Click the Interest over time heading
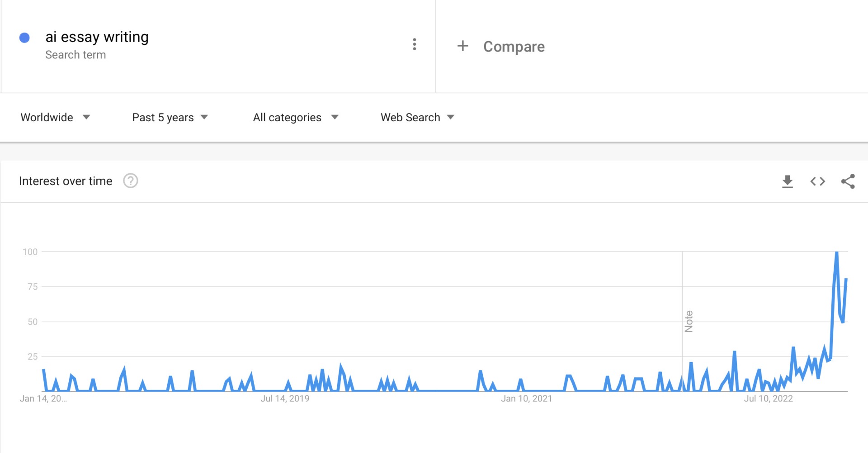Viewport: 868px width, 453px height. point(66,181)
